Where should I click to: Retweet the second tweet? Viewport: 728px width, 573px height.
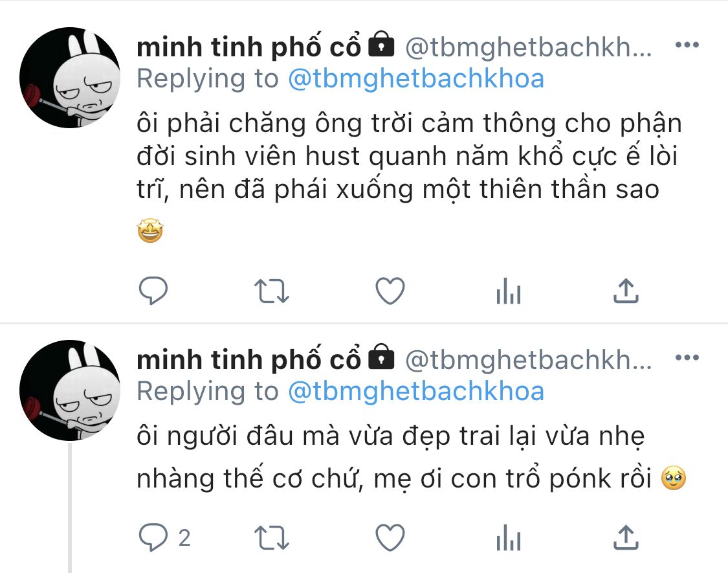click(x=272, y=537)
